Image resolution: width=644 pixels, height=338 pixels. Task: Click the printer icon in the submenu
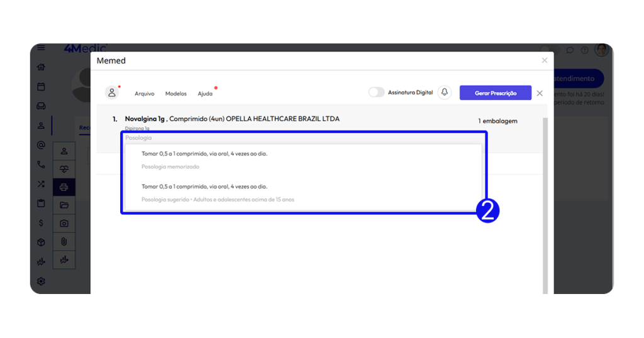(64, 187)
